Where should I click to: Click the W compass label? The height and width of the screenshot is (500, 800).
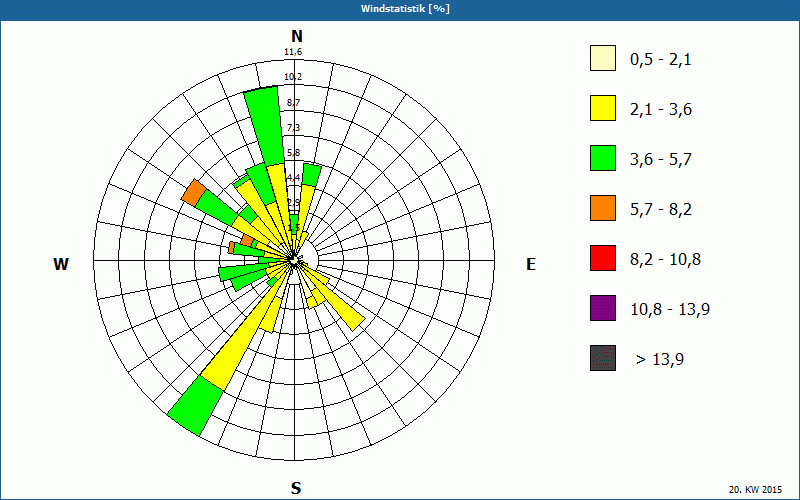point(61,264)
